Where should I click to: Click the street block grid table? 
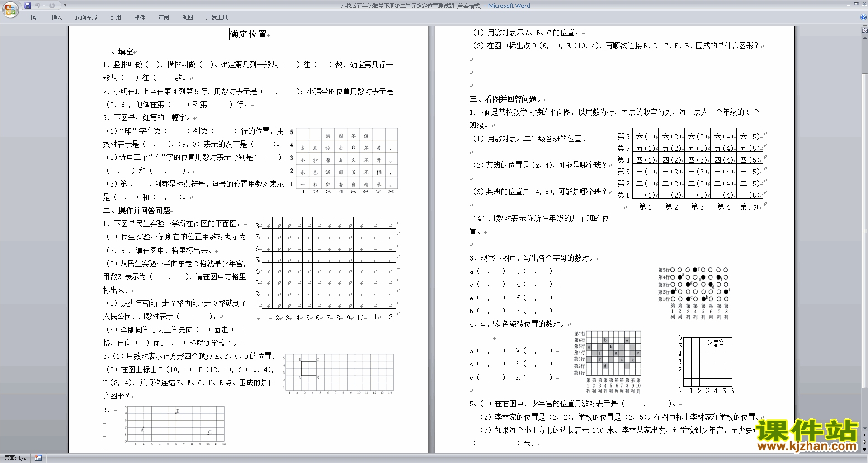tap(329, 263)
